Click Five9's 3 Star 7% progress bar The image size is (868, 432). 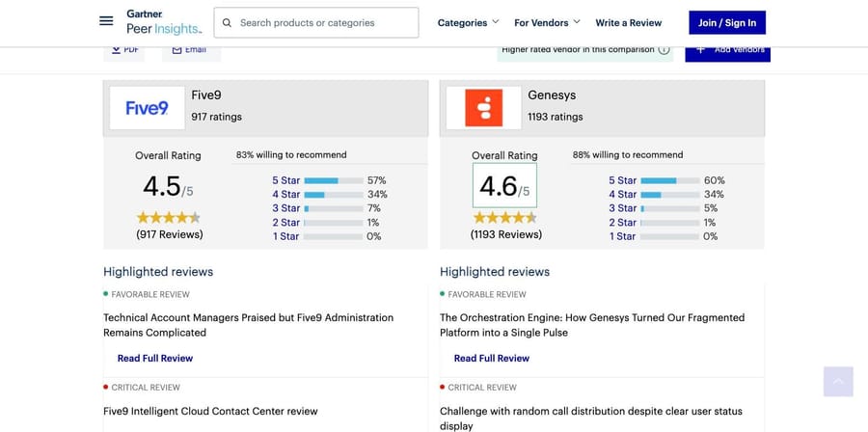[334, 208]
